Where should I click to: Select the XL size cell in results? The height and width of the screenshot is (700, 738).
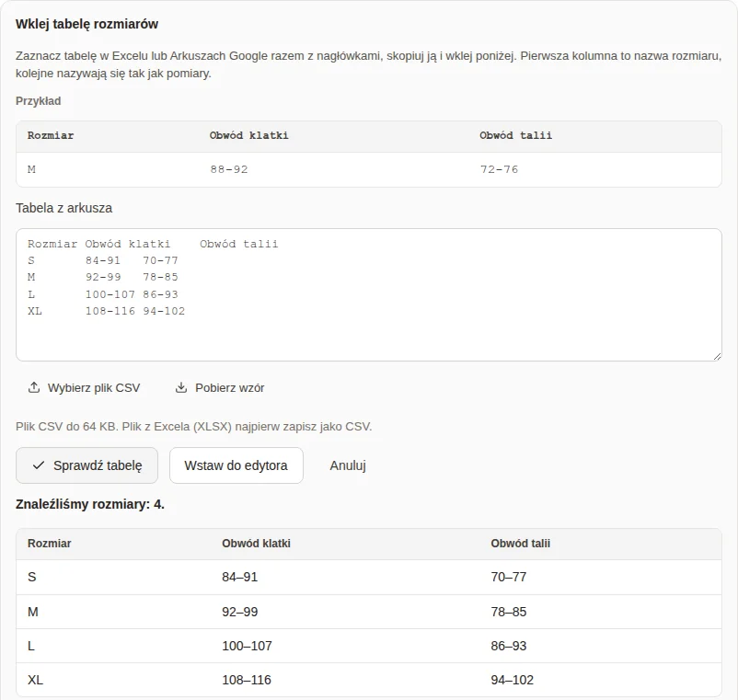35,680
